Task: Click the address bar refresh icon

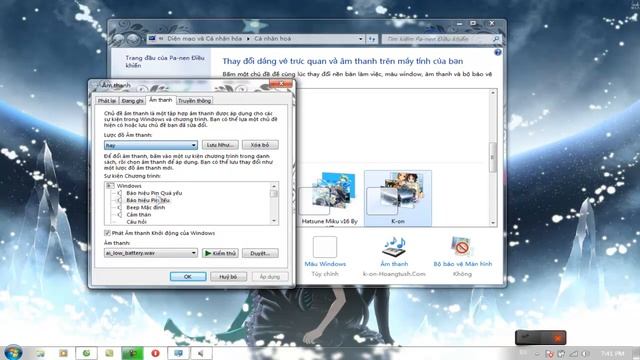Action: tap(371, 39)
